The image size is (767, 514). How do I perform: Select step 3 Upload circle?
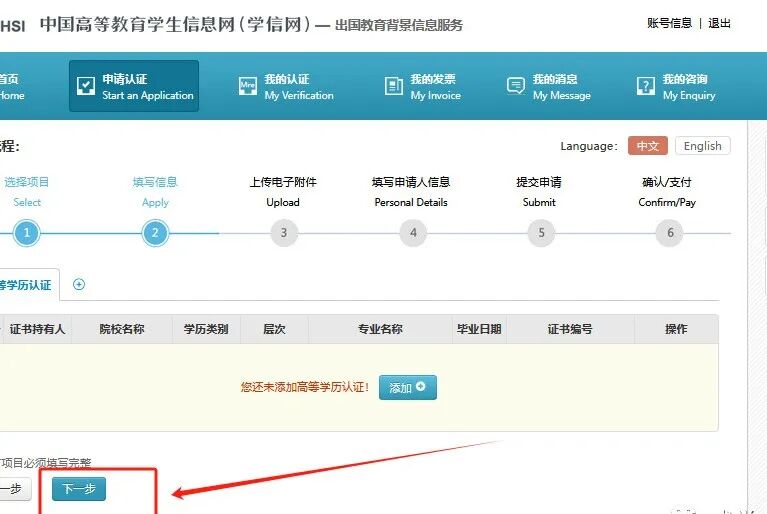(284, 233)
